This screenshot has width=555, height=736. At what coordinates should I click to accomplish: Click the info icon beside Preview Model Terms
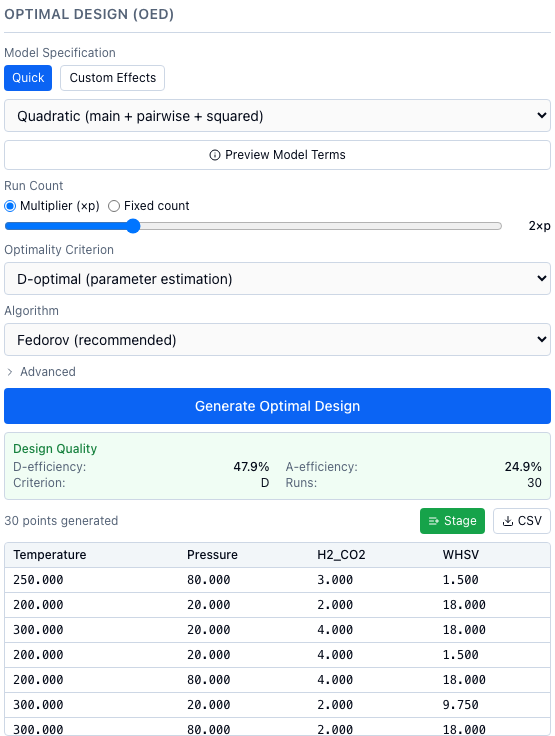[215, 155]
